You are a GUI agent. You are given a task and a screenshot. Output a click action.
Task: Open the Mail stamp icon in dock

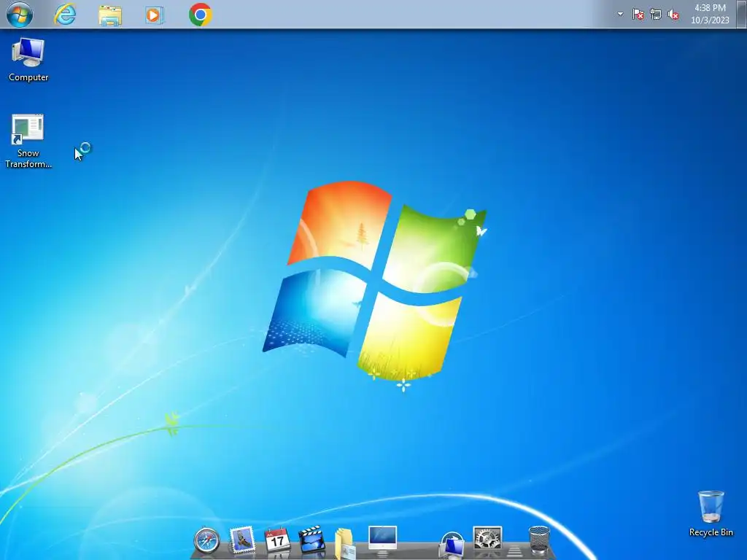point(242,540)
